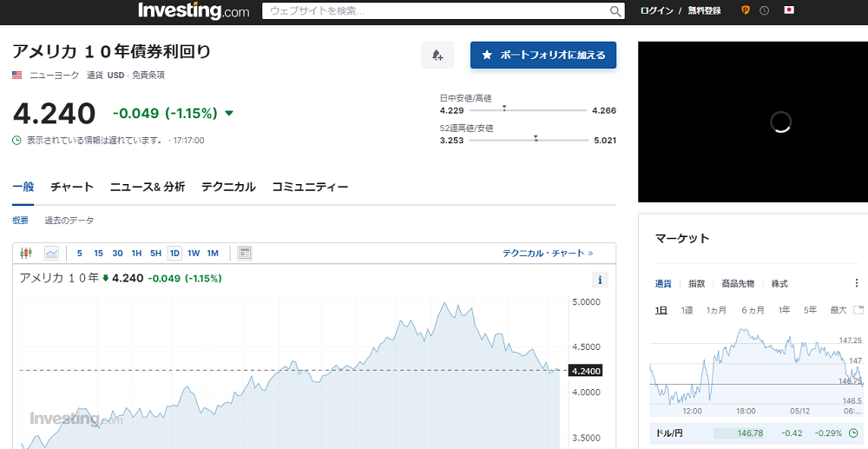Click the dashed expand icon beside 最大
This screenshot has height=449, width=868.
[x=858, y=310]
